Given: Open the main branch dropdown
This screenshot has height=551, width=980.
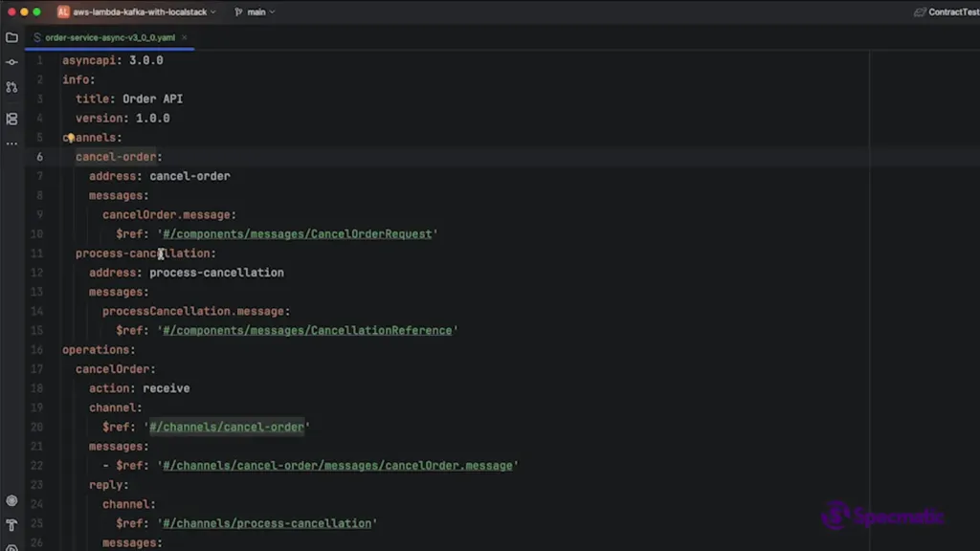Looking at the screenshot, I should 257,12.
